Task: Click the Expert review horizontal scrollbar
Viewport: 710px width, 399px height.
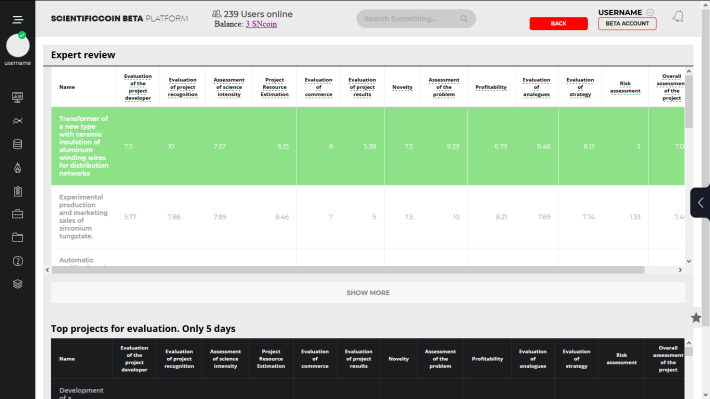Action: tap(348, 270)
